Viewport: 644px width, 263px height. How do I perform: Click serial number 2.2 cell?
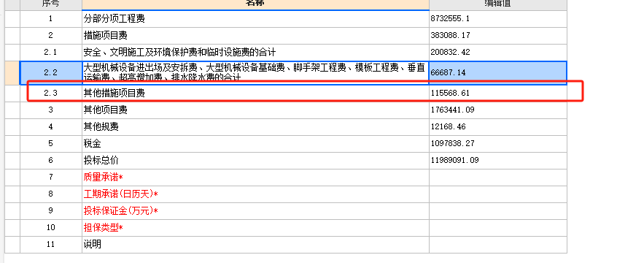click(x=51, y=72)
